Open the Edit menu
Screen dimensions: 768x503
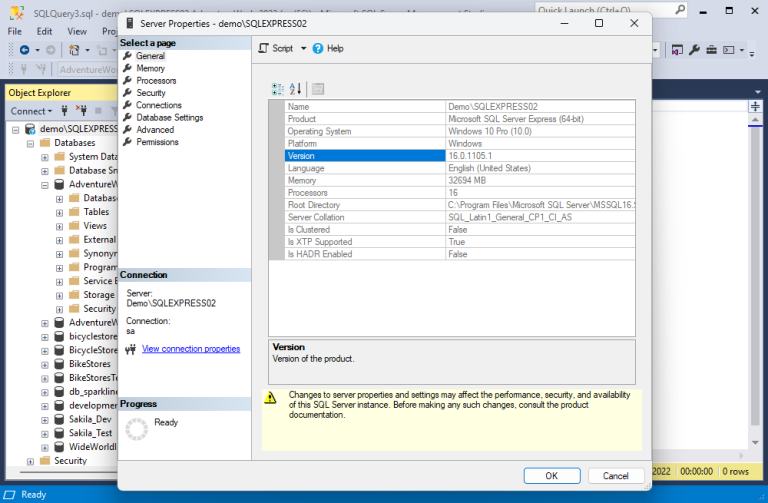pos(44,31)
